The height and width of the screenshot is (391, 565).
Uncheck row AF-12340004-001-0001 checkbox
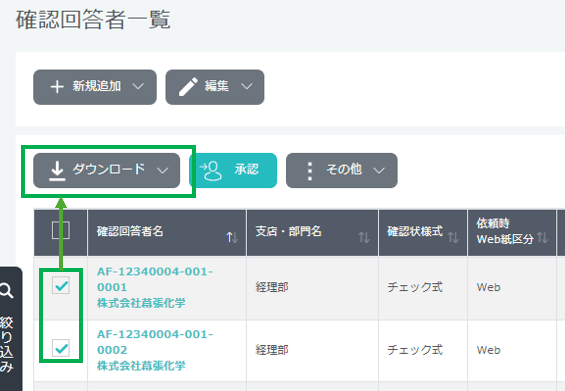click(61, 285)
